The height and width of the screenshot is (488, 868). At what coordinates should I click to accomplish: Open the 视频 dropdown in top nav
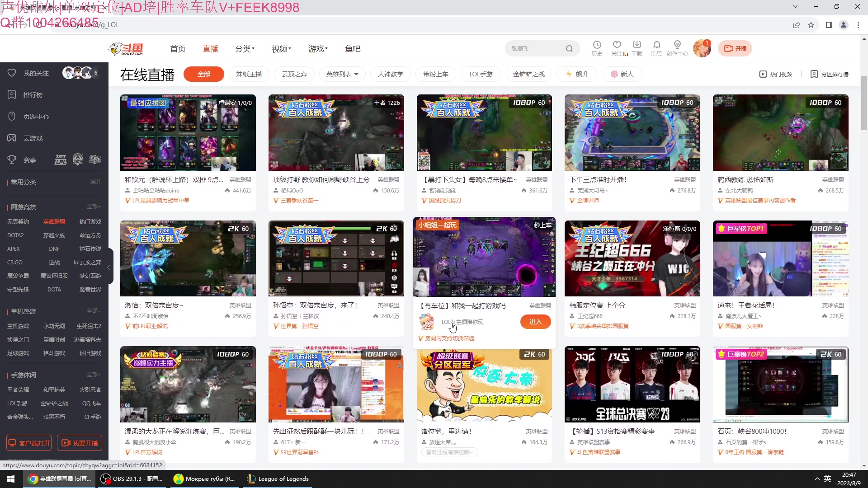[281, 49]
